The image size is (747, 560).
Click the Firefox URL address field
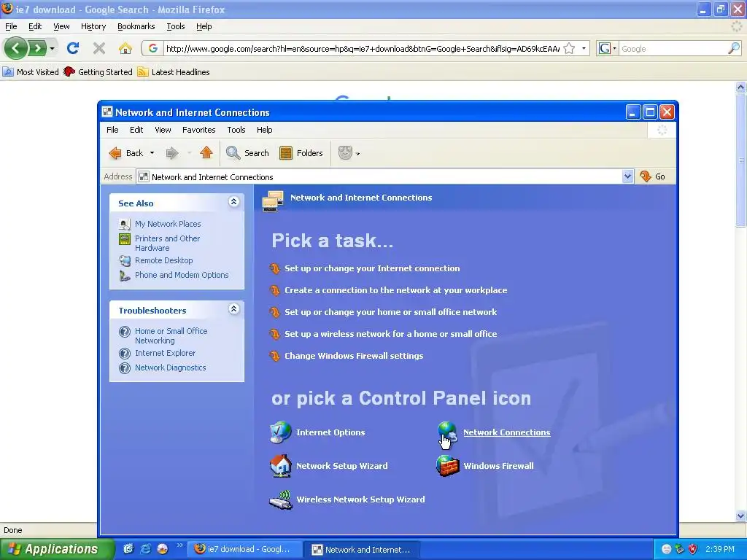tap(362, 48)
